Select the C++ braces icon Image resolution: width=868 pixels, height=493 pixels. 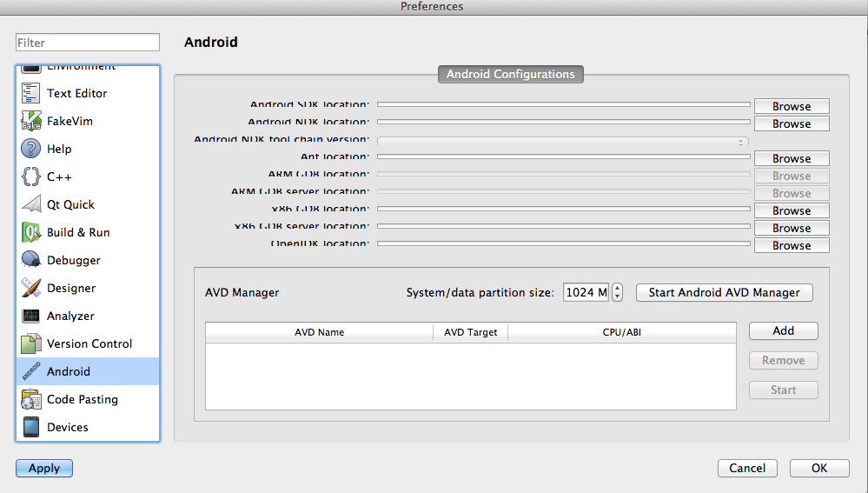(x=31, y=177)
